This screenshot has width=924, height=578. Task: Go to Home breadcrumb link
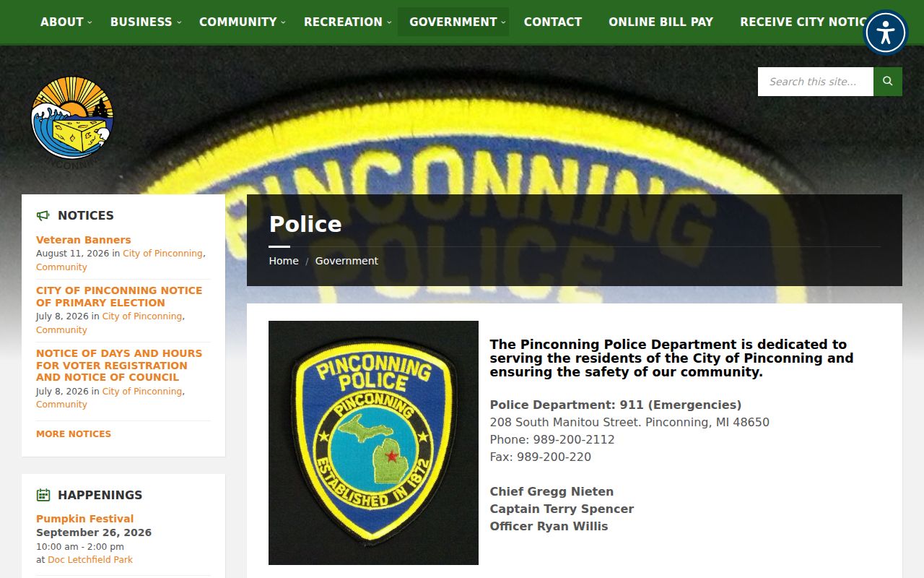284,261
